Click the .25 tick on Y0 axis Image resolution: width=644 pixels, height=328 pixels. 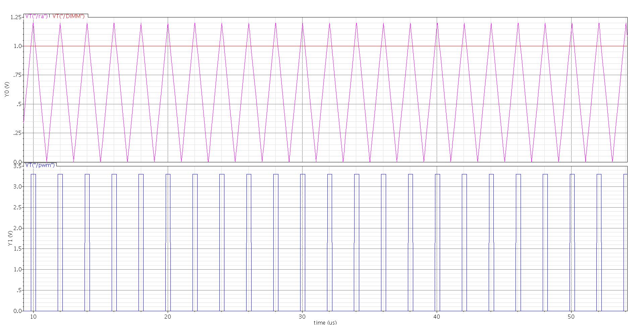pyautogui.click(x=18, y=133)
